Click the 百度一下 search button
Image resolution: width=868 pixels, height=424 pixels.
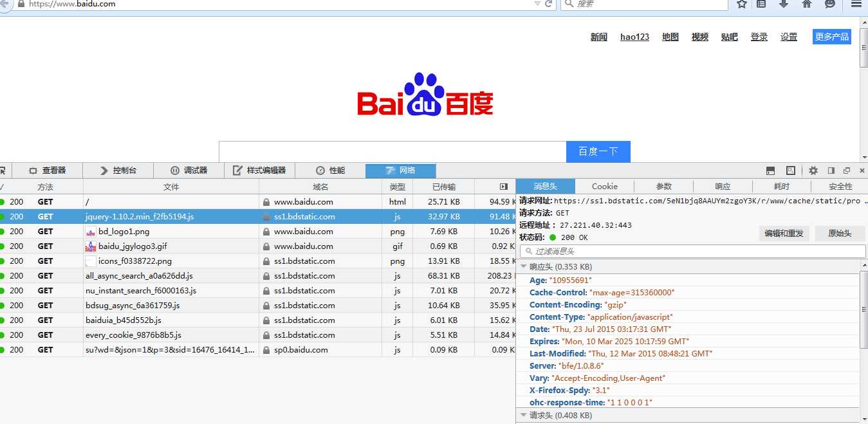[598, 152]
